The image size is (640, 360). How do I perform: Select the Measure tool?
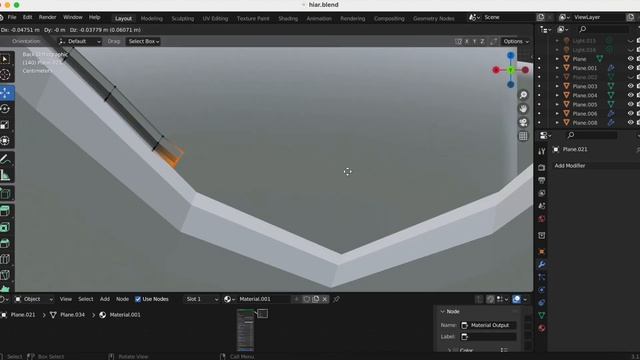coord(5,175)
